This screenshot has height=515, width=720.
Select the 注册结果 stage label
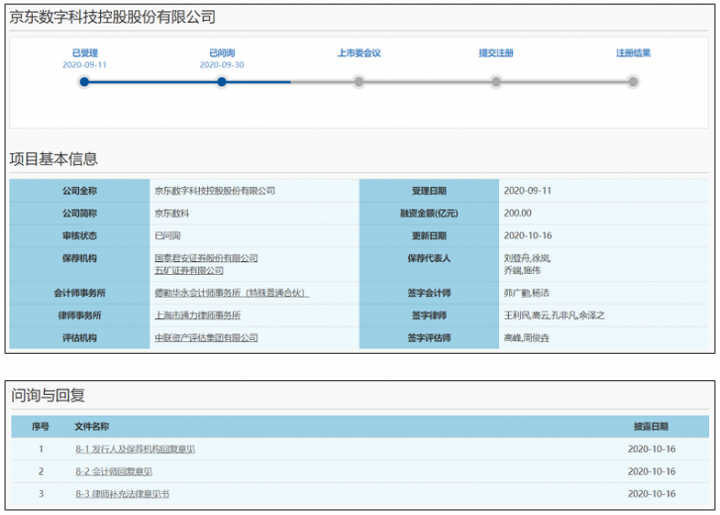point(633,53)
